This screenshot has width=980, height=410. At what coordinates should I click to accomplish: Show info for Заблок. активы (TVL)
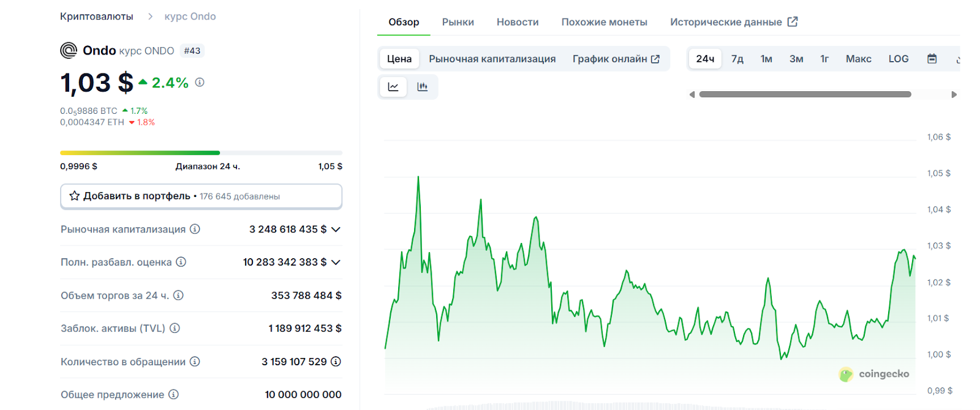click(x=175, y=328)
